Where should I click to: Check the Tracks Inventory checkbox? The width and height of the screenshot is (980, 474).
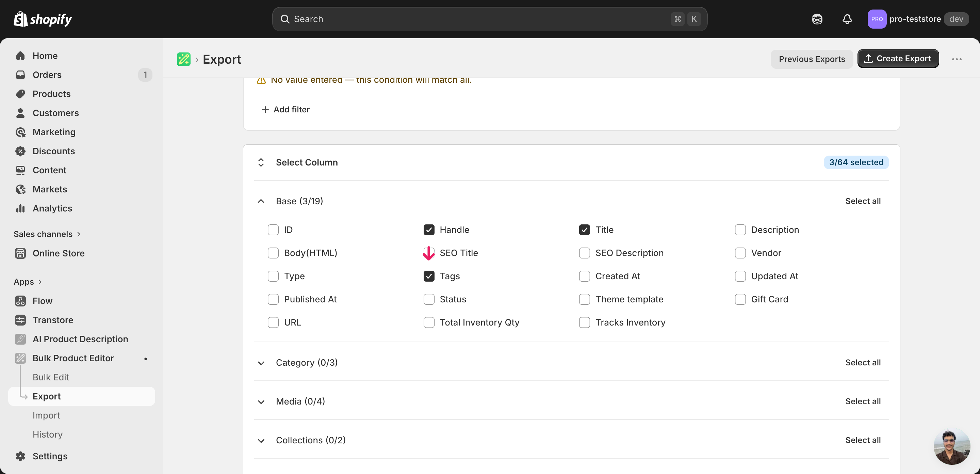pyautogui.click(x=584, y=322)
